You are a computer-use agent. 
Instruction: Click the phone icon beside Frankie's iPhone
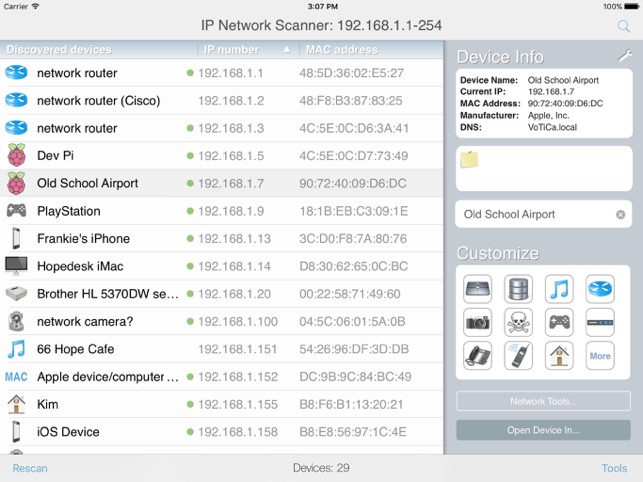[16, 238]
